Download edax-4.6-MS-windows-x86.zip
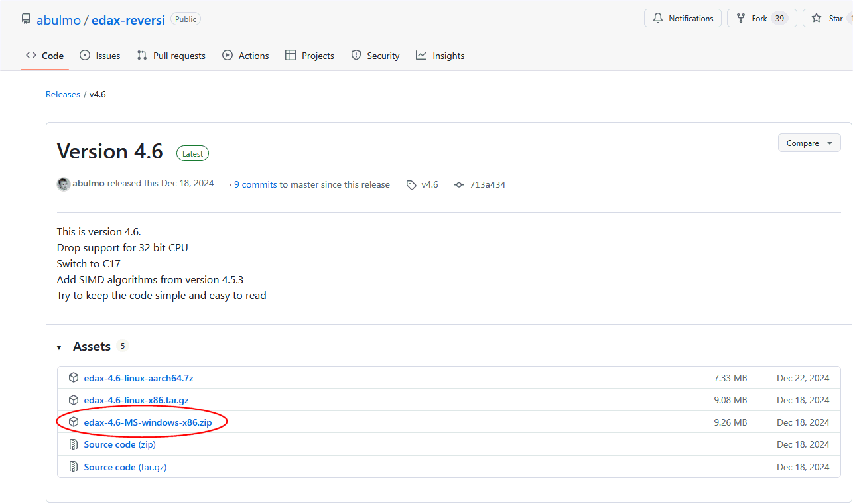 148,422
